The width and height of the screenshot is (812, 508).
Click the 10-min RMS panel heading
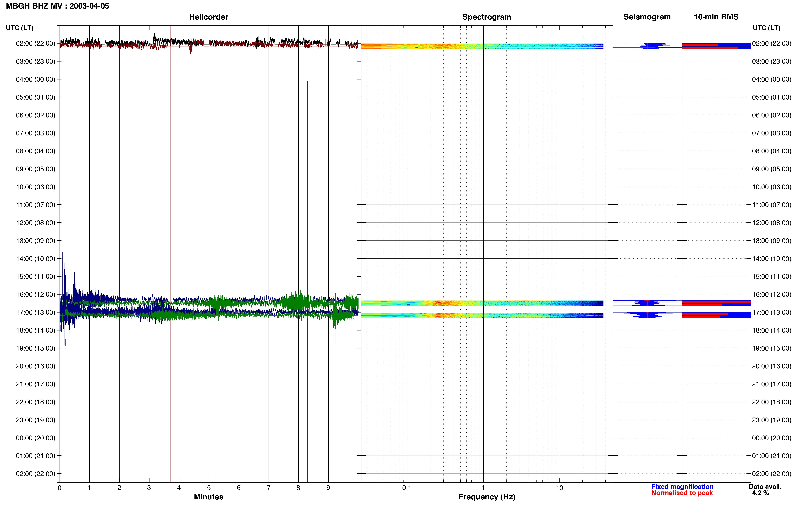tap(716, 17)
